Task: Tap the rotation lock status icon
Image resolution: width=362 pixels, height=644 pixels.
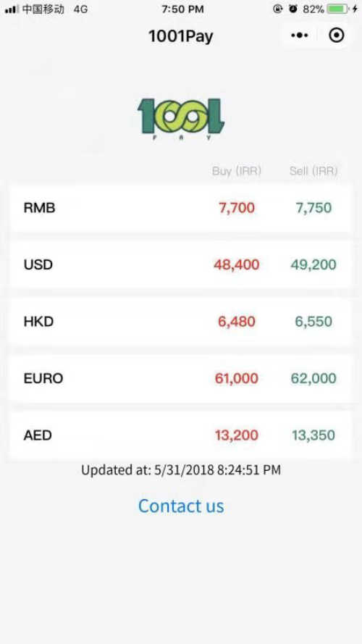Action: 278,9
